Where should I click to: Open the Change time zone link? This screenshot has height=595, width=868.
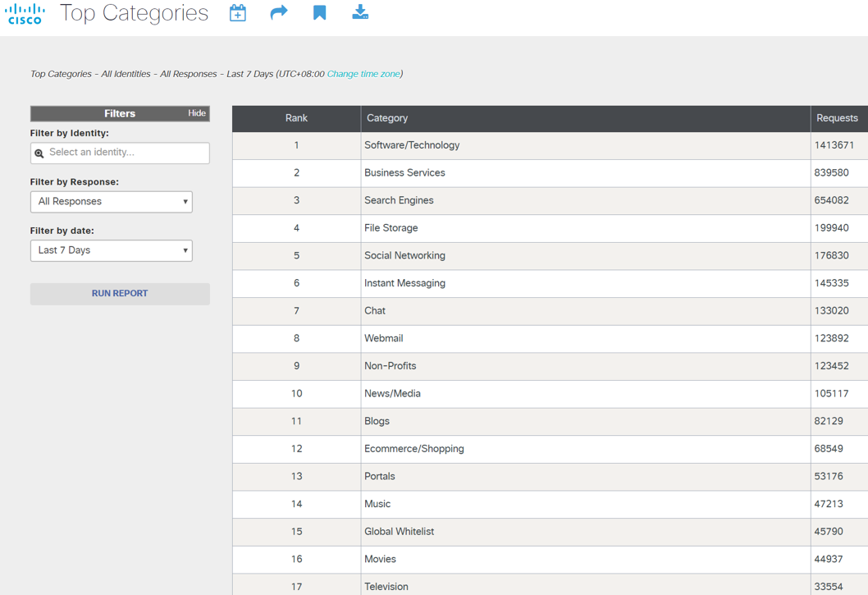pyautogui.click(x=363, y=74)
